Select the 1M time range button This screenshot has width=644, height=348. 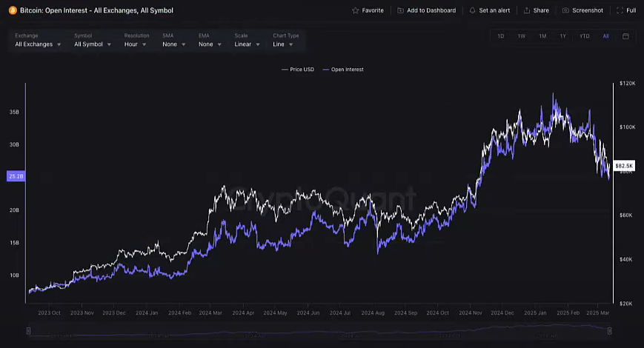tap(542, 36)
